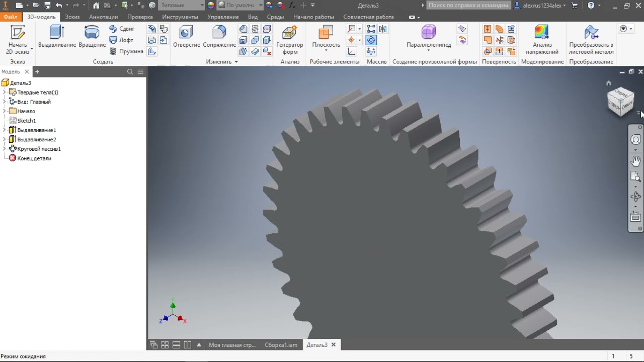
Task: Select Выдавливание2 in the model browser
Action: 37,139
